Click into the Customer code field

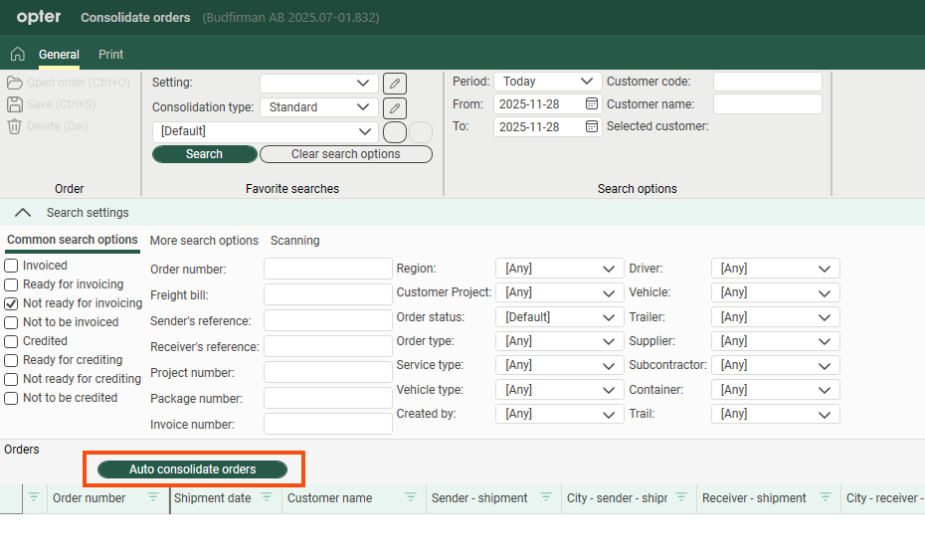tap(767, 82)
